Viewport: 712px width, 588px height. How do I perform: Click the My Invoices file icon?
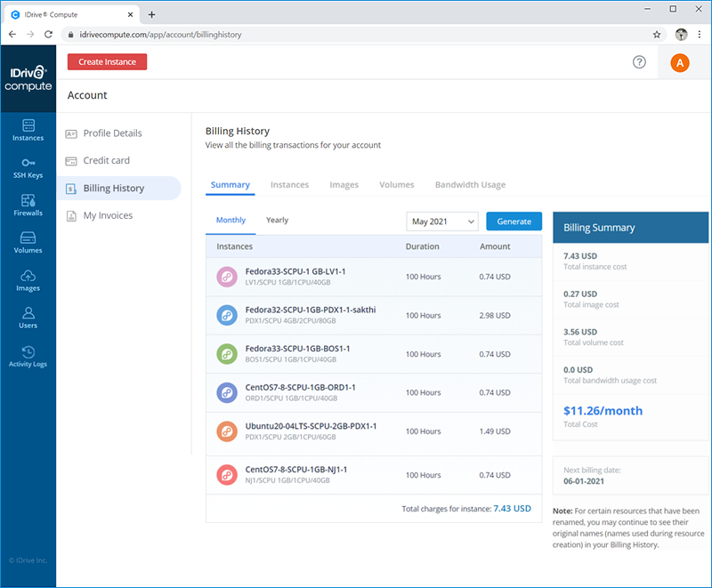click(71, 216)
